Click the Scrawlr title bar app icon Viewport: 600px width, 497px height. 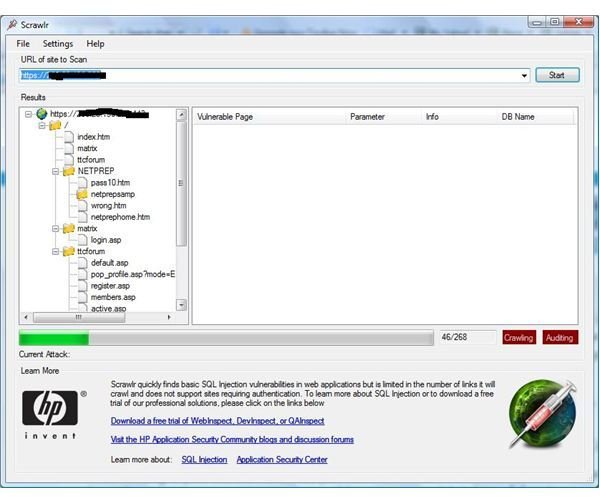coord(12,24)
